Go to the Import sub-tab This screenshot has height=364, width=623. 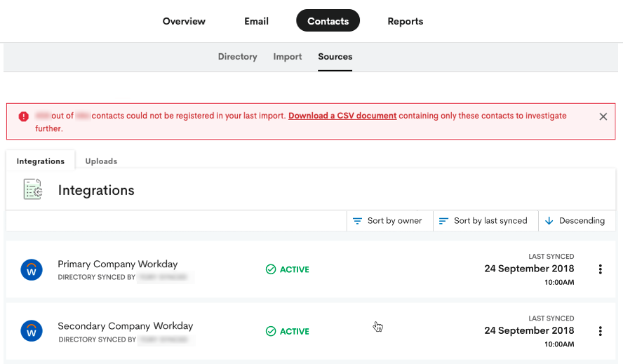tap(287, 56)
